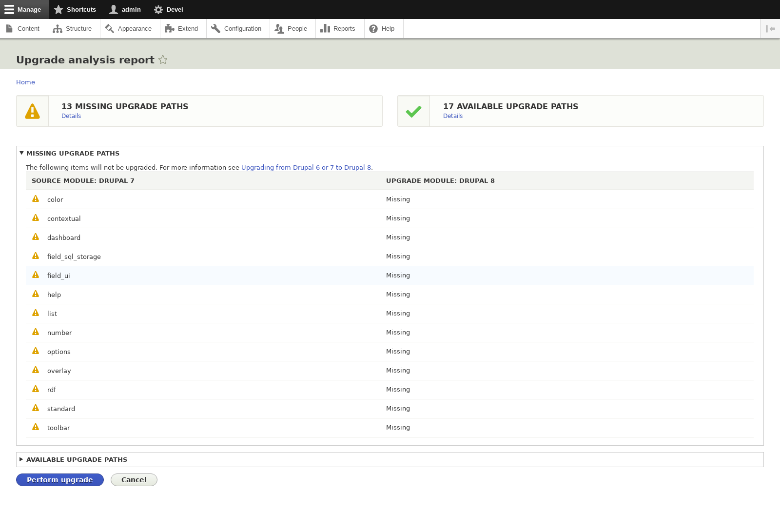Click the Help question mark icon
The image size is (780, 532).
pyautogui.click(x=373, y=29)
